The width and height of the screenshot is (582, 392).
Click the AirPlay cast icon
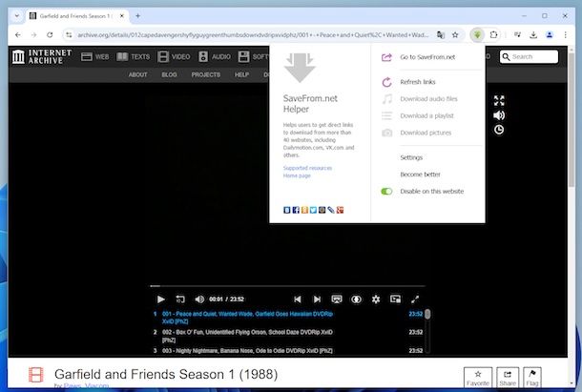click(337, 299)
